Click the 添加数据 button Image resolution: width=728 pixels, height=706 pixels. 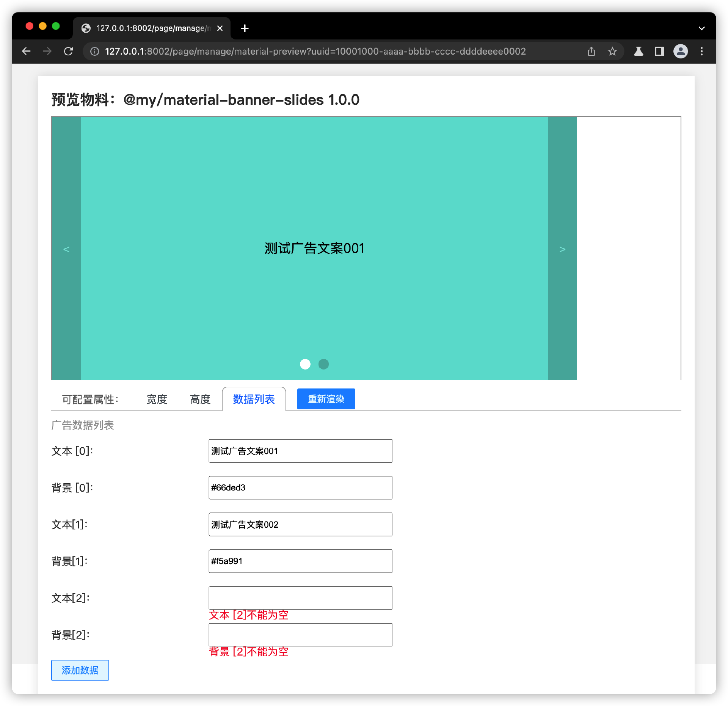point(80,670)
